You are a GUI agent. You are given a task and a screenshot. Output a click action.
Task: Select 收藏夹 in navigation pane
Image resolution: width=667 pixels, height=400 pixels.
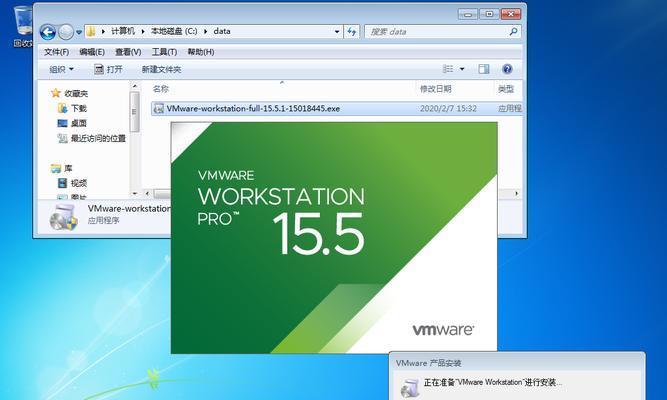click(70, 93)
